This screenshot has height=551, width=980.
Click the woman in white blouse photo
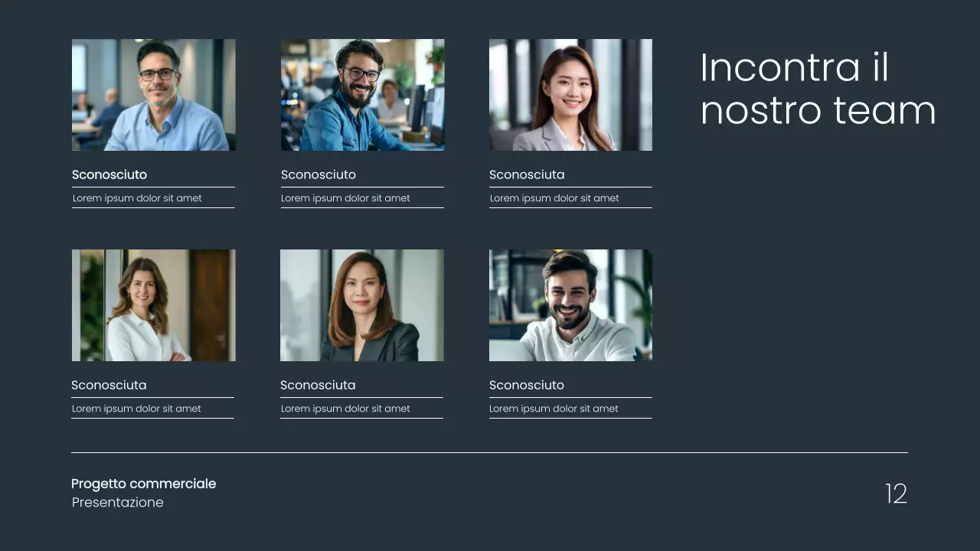(153, 305)
